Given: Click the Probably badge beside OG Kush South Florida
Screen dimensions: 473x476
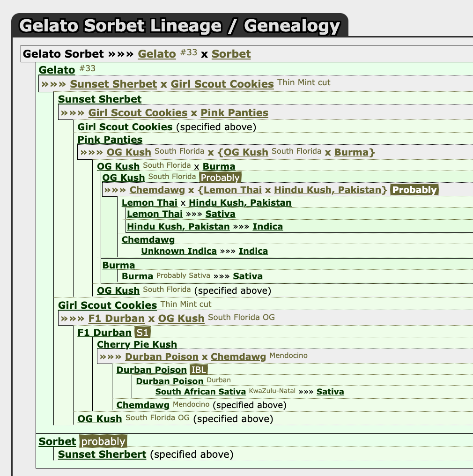Looking at the screenshot, I should click(x=220, y=178).
